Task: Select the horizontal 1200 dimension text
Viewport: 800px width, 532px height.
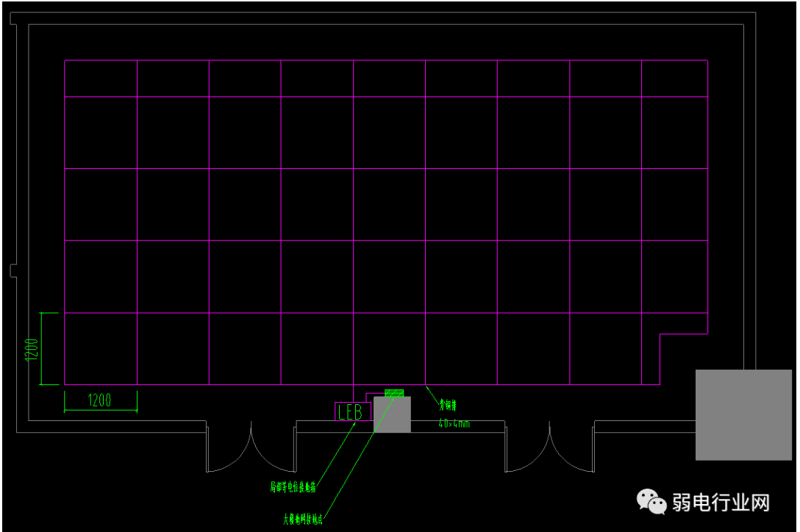Action: [99, 400]
